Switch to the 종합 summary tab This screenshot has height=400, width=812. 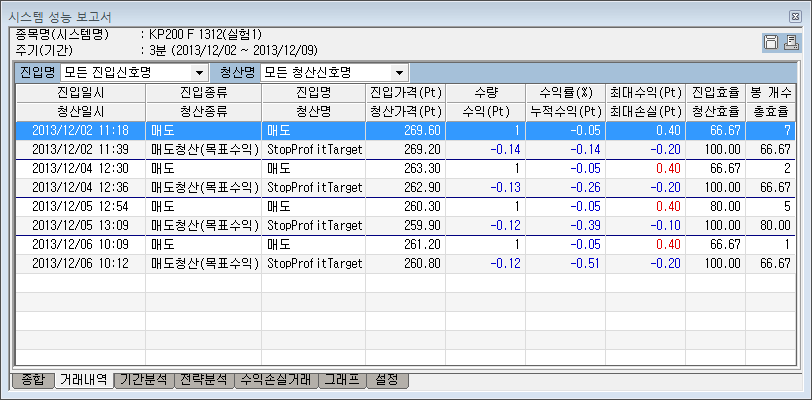pos(31,380)
